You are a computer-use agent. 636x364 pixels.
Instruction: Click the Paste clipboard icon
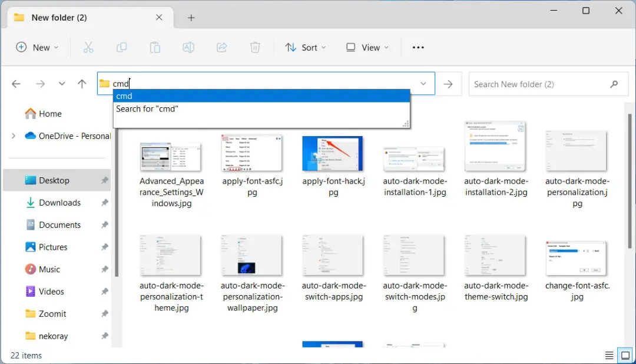155,48
